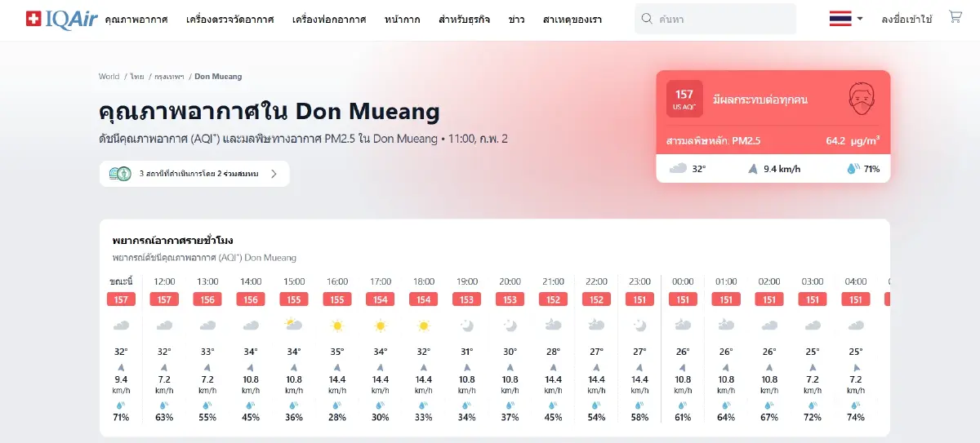980x443 pixels.
Task: Open the เครื่องฟอกอากาศ menu
Action: click(329, 19)
